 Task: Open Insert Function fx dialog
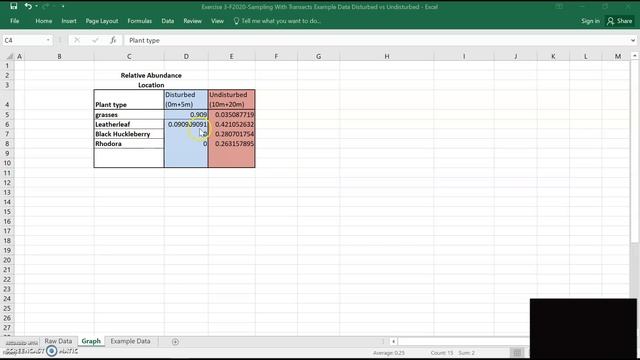[113, 40]
